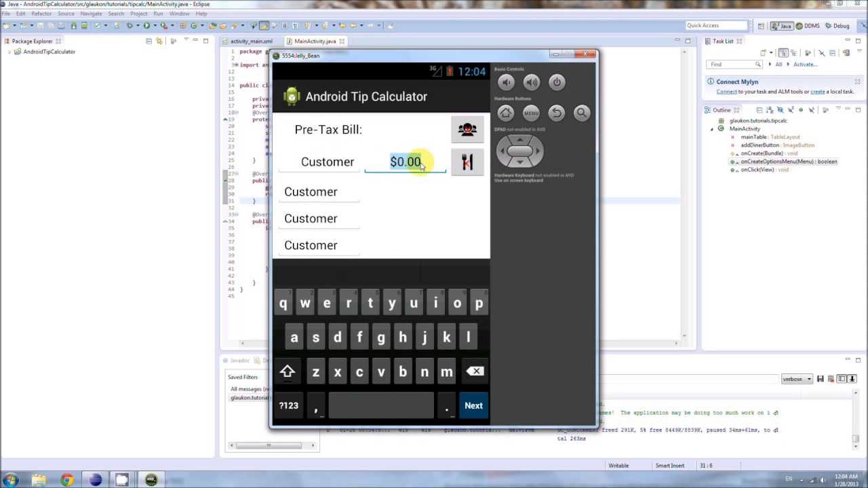Click the emulator search hardware button

click(x=582, y=113)
